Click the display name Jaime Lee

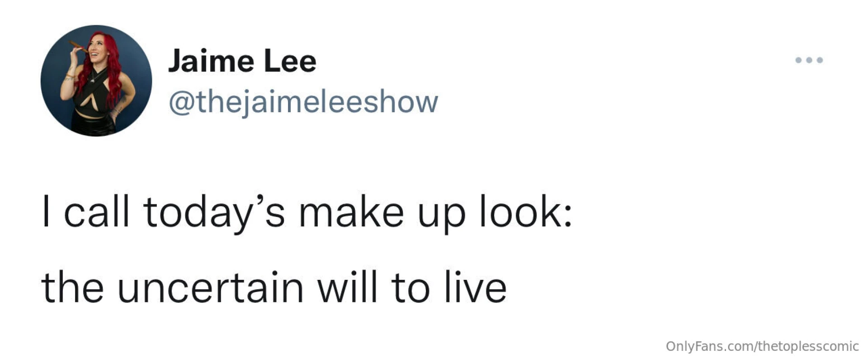click(242, 61)
